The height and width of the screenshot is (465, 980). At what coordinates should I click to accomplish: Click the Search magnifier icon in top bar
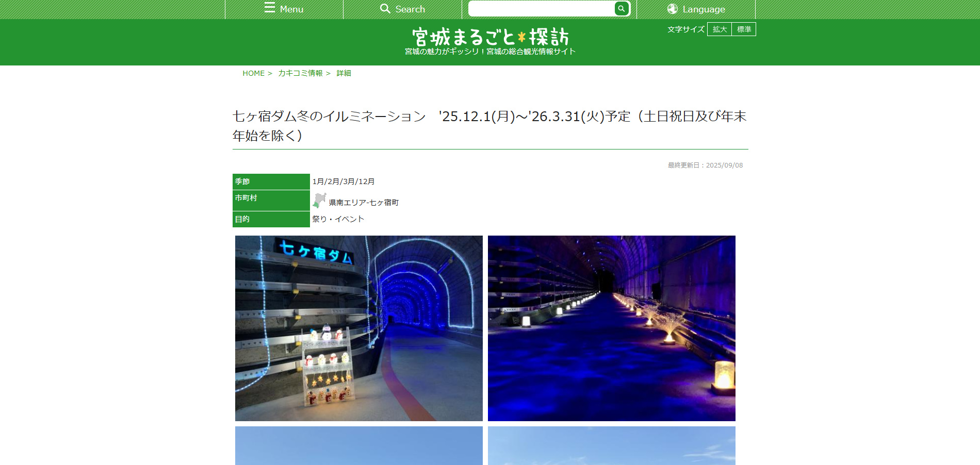click(x=385, y=9)
